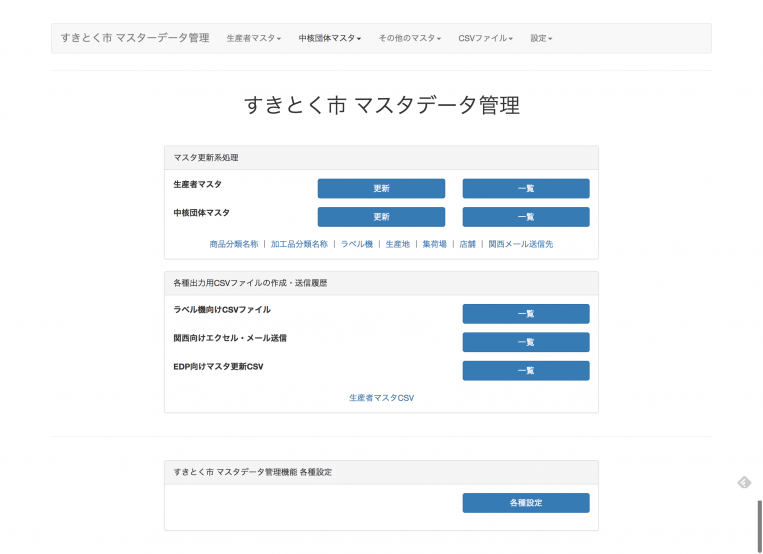Open the 生産者マスタCSV link
Image resolution: width=763 pixels, height=554 pixels.
point(382,398)
